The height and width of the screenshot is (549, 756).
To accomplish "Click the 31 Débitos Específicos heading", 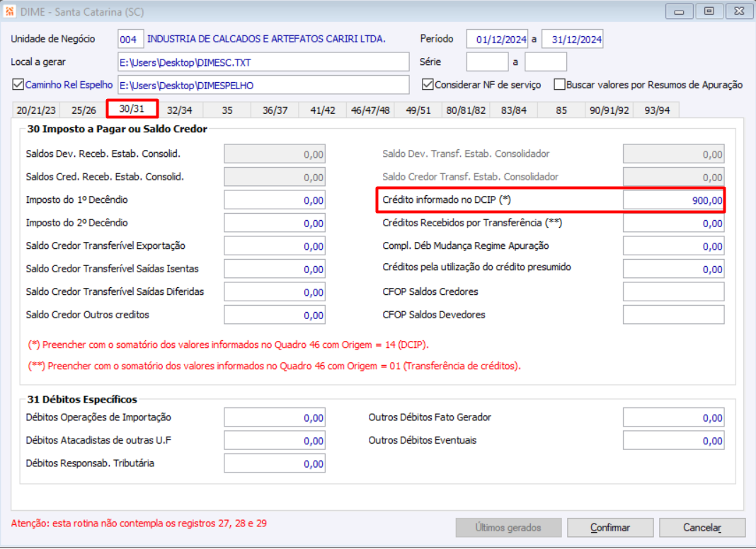I will pyautogui.click(x=82, y=400).
